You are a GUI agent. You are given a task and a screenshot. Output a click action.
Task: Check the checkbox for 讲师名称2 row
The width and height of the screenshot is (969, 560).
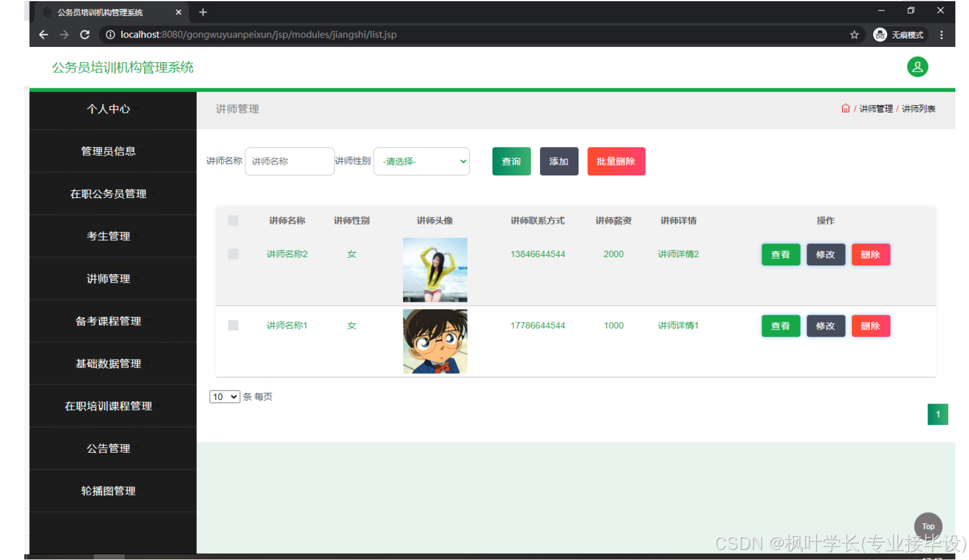point(233,254)
